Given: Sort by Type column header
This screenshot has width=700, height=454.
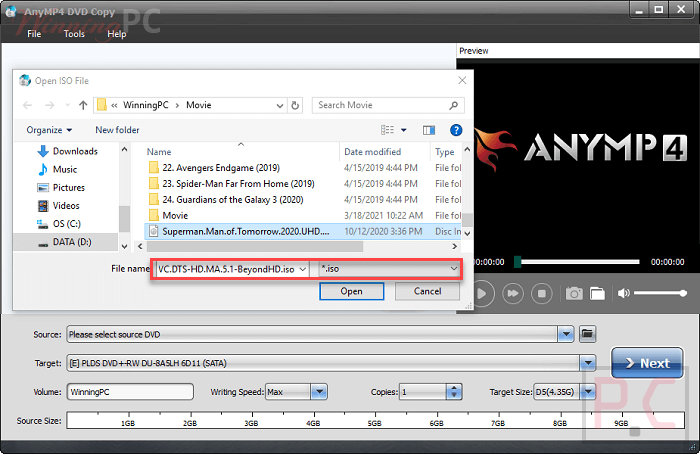Looking at the screenshot, I should [446, 152].
